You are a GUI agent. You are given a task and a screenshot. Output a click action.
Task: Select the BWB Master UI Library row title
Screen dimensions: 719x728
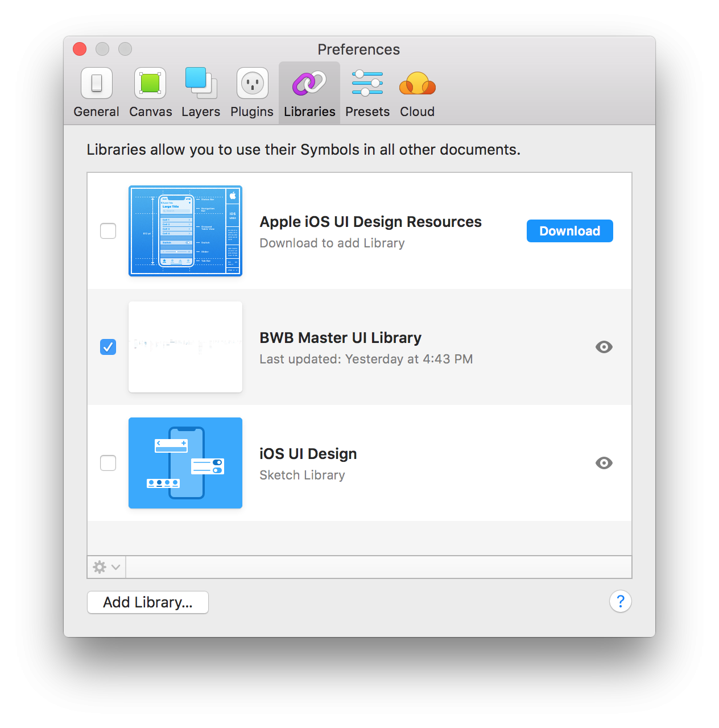coord(340,338)
